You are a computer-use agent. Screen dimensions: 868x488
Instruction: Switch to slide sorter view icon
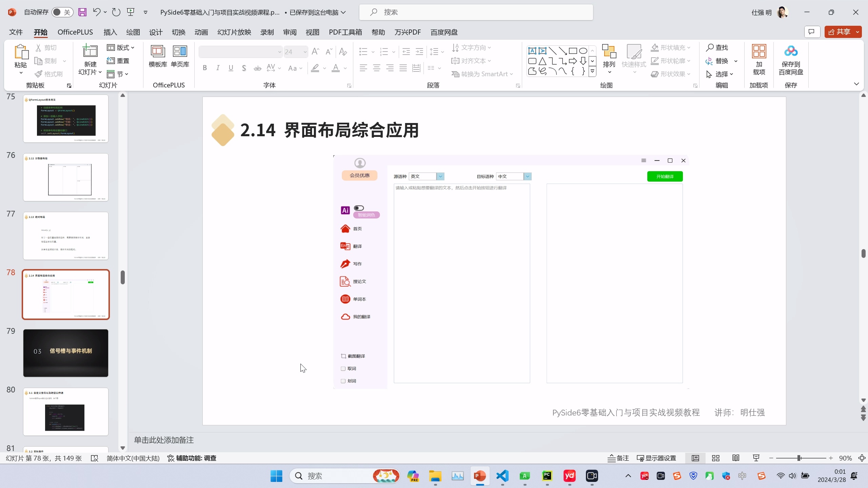716,458
